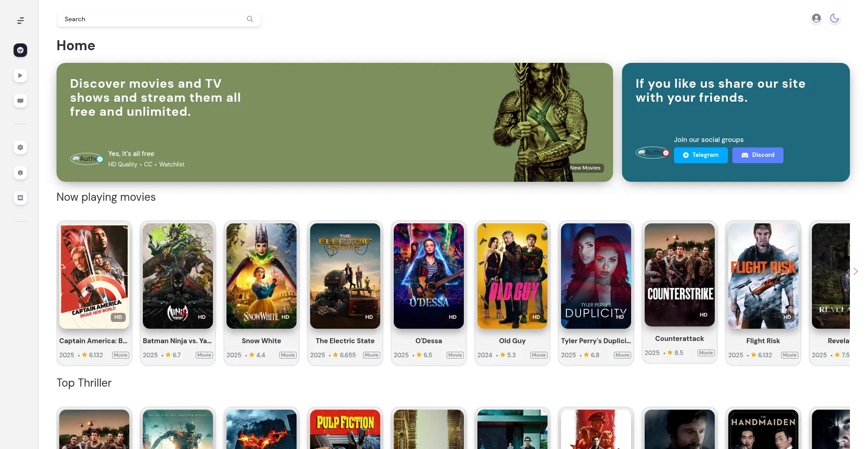Focus the Search input field
868x449 pixels.
click(x=159, y=19)
